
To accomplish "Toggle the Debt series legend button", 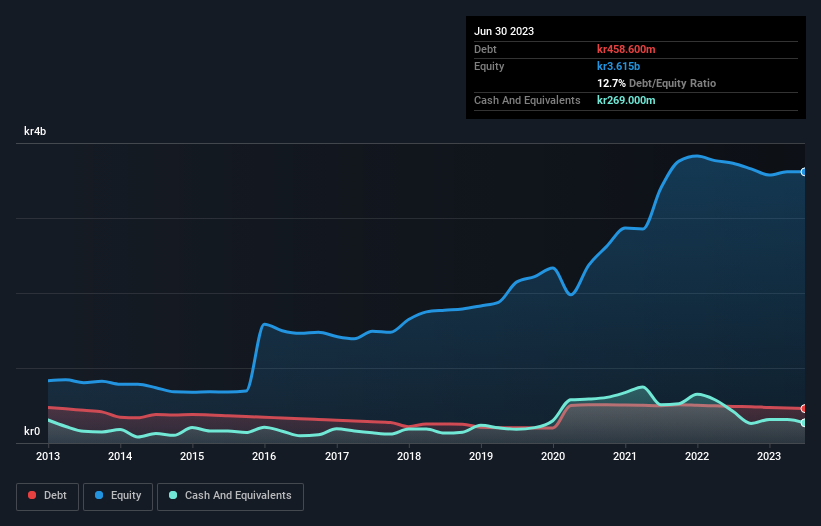I will (47, 496).
